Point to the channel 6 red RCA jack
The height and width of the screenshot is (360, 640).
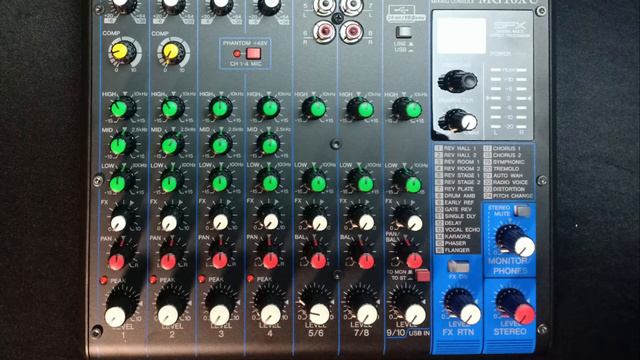(x=325, y=32)
